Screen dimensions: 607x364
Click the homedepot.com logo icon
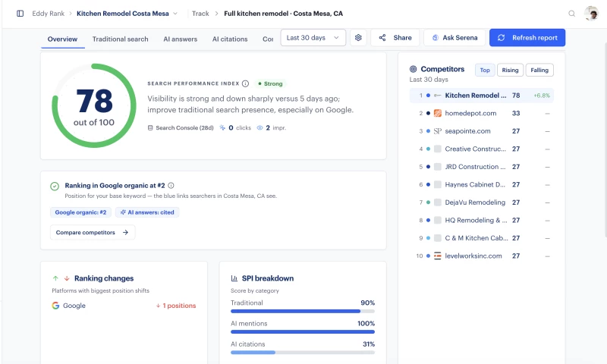click(438, 113)
